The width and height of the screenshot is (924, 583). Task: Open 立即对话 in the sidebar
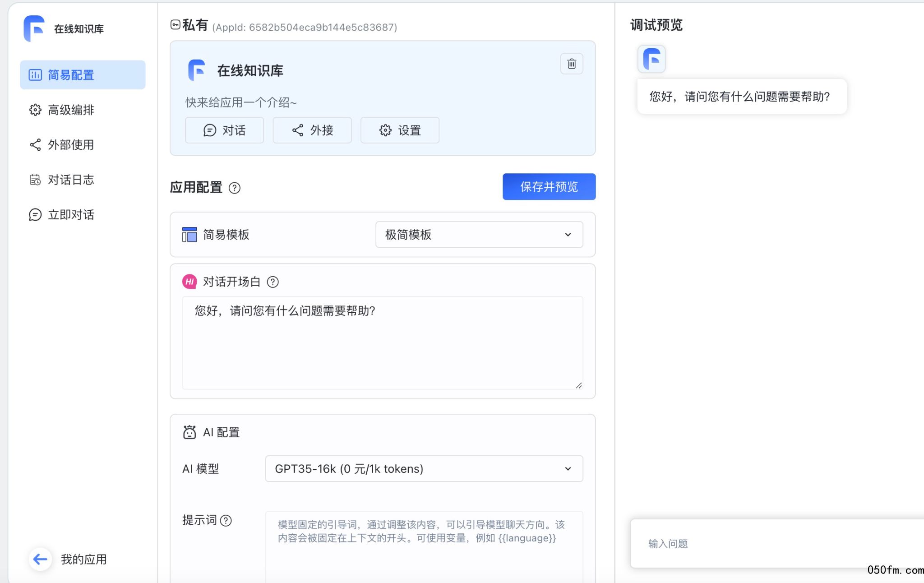coord(71,215)
